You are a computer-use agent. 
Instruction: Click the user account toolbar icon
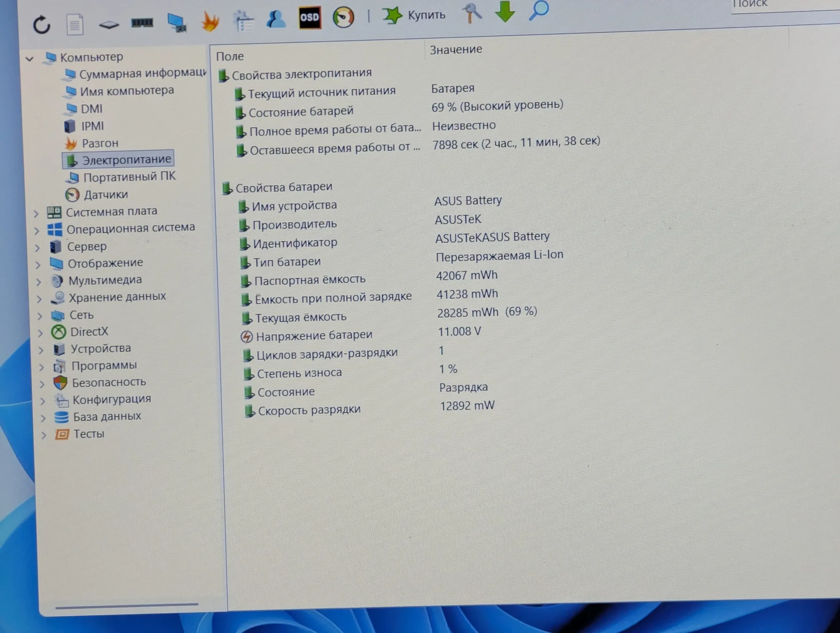276,19
